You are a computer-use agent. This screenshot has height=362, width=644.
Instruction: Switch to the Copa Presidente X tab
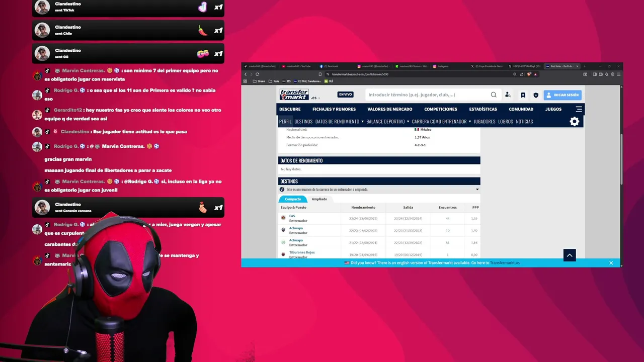[x=487, y=66]
